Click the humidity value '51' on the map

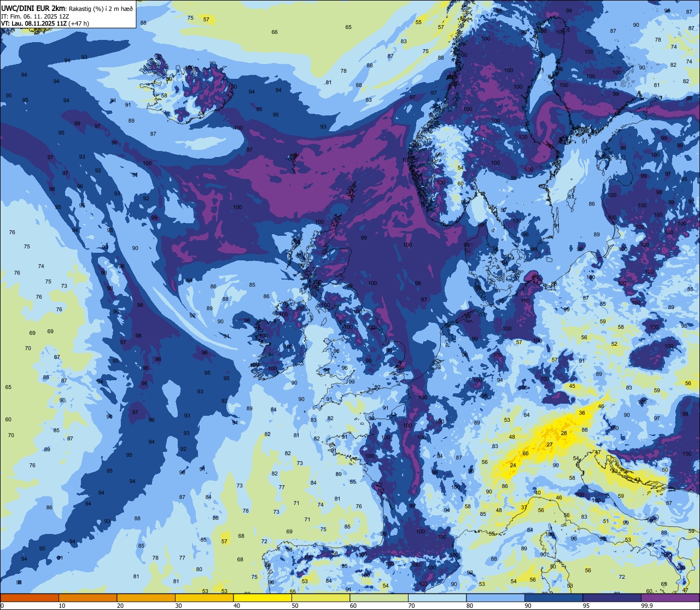tap(605, 521)
